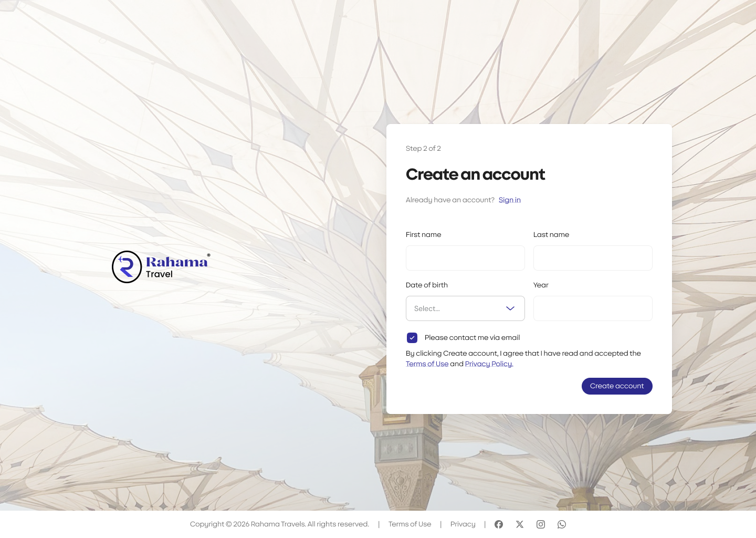This screenshot has width=756, height=538.
Task: Open the Privacy Policy link in agreement text
Action: (488, 364)
